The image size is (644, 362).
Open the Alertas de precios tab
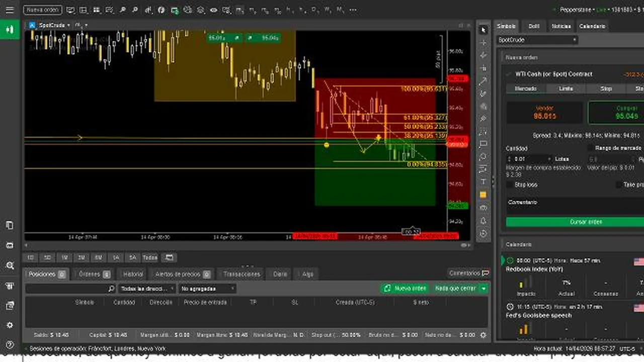(183, 274)
